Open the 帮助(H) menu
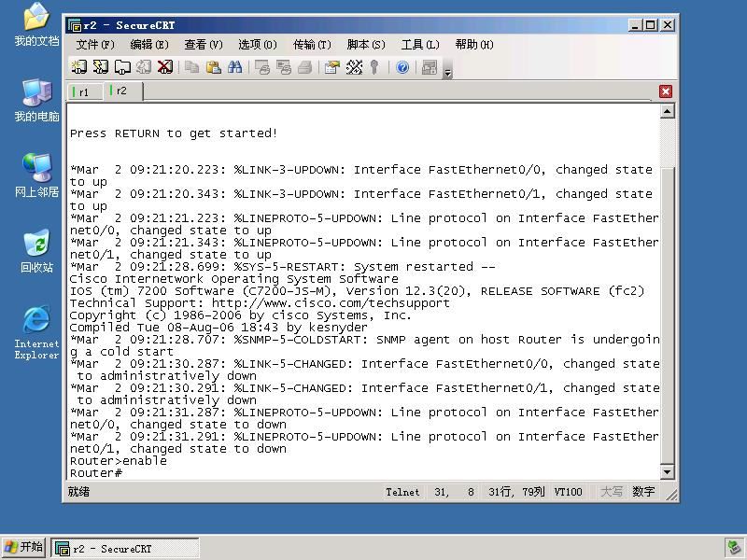Screen dimensions: 747x560 pos(474,45)
